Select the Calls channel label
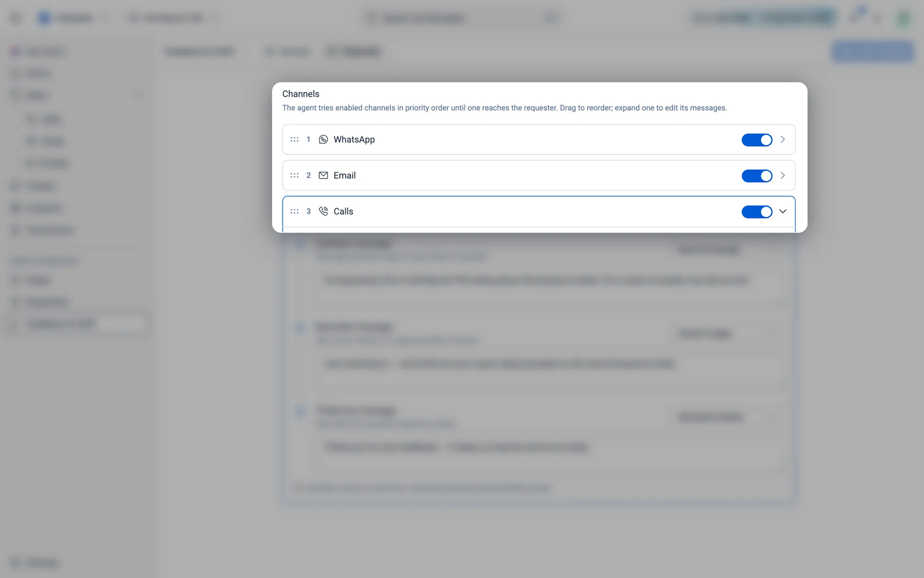924x578 pixels. (343, 211)
